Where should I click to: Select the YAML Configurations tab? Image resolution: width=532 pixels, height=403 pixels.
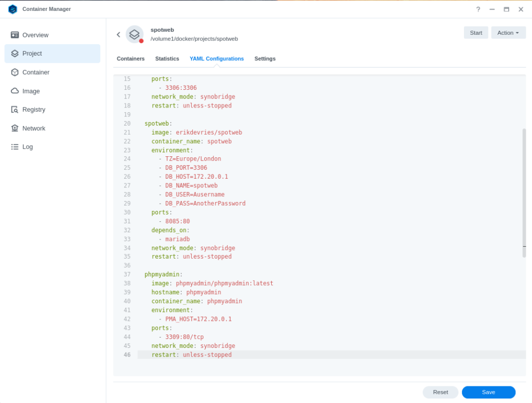(x=217, y=59)
